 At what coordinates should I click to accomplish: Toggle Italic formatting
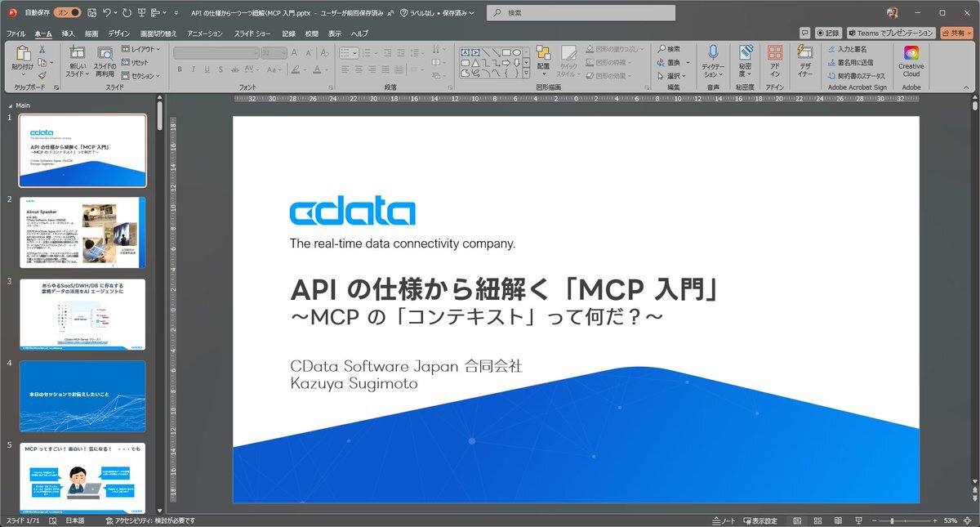pos(193,69)
